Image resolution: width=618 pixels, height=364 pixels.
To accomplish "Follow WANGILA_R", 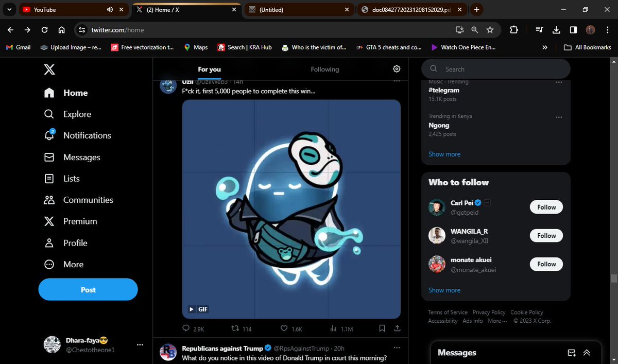I will 546,235.
